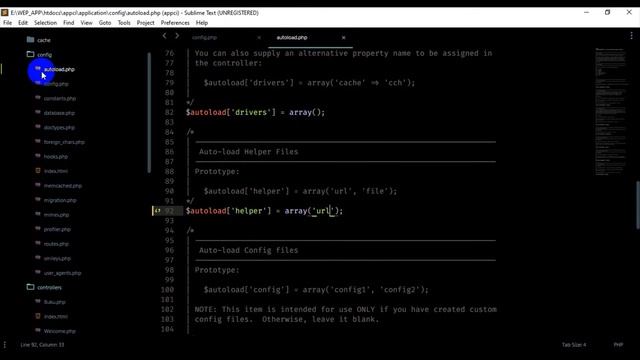Switch to the config.php tab
Image resolution: width=640 pixels, height=360 pixels.
(204, 38)
